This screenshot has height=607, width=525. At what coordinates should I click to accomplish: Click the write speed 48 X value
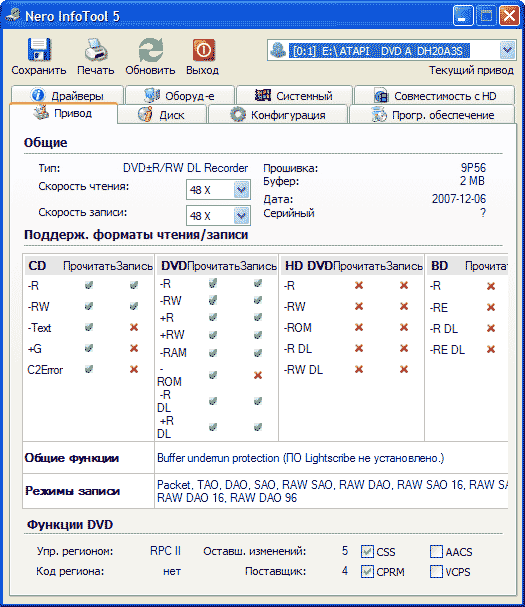point(200,216)
